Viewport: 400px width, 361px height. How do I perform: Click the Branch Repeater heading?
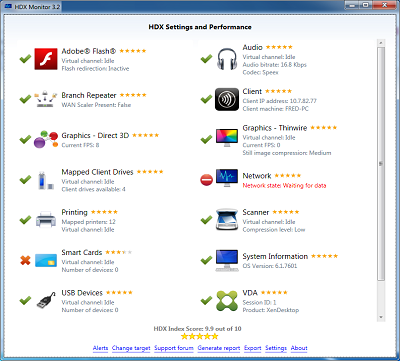click(x=89, y=95)
